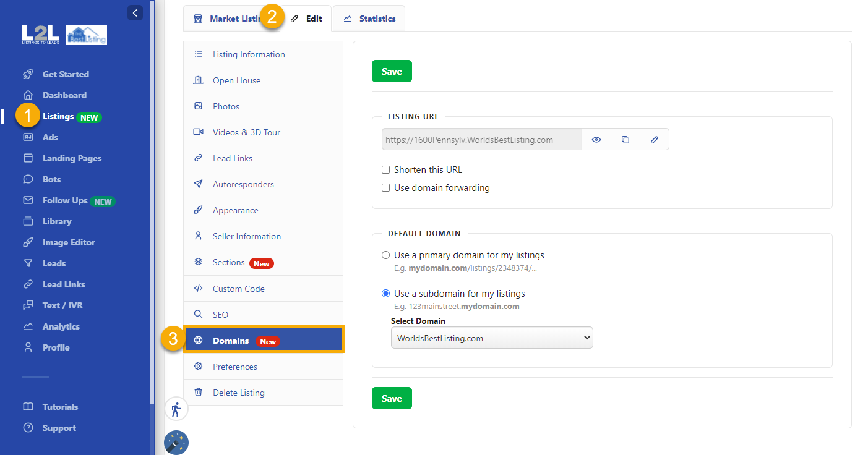Click inside the listing URL field
The height and width of the screenshot is (455, 868).
click(481, 139)
